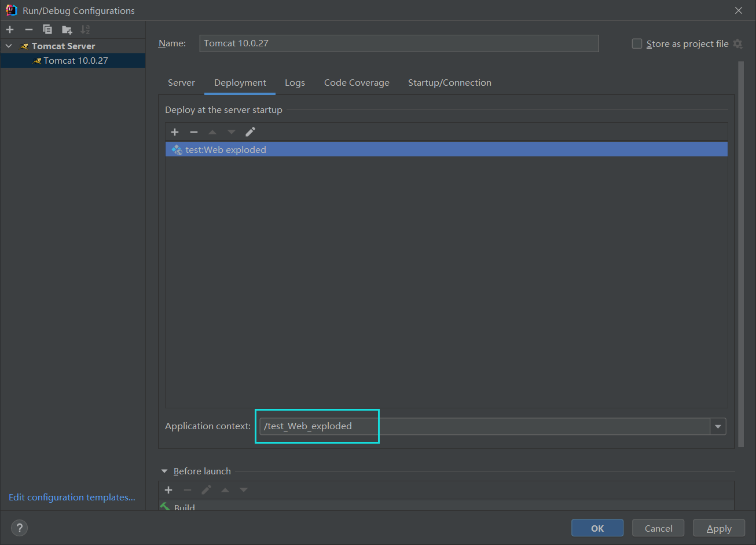The width and height of the screenshot is (756, 545).
Task: Remove the selected run configuration
Action: coord(29,30)
